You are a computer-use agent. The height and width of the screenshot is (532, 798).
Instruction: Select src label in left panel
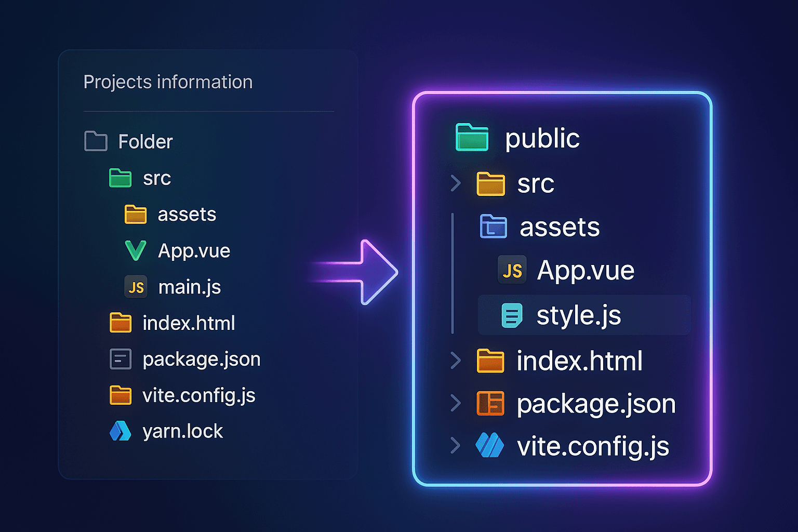pos(157,178)
